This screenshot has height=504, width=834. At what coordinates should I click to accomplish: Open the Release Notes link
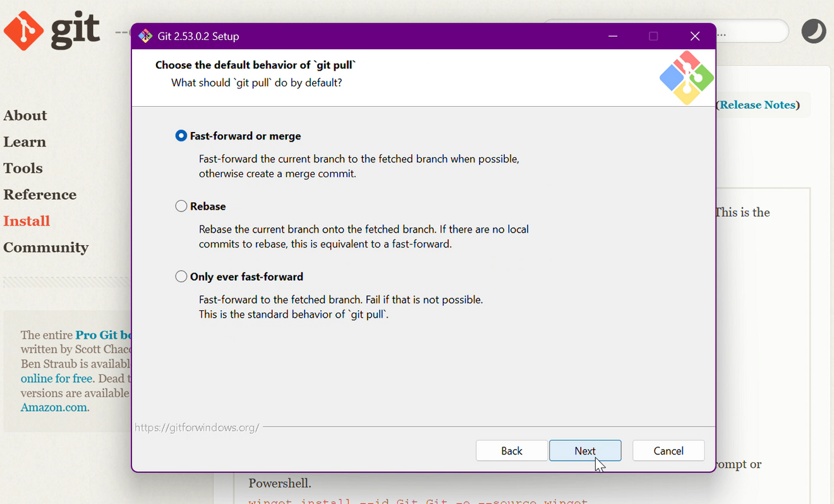click(x=758, y=105)
